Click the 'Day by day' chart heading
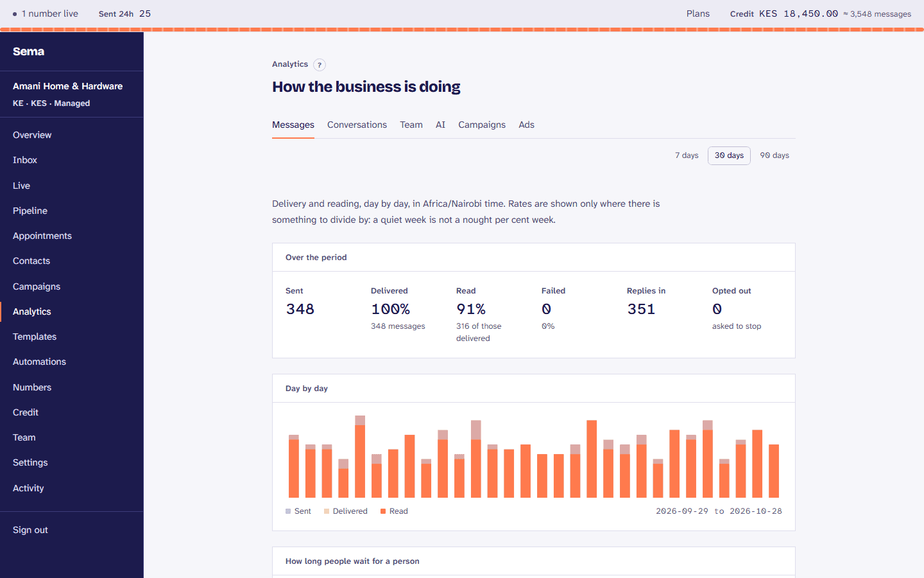 pos(307,389)
